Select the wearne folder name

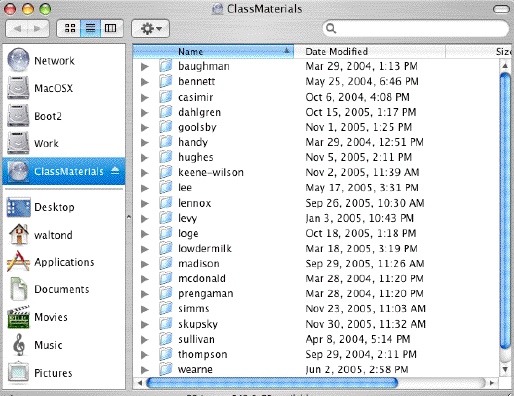tap(195, 369)
